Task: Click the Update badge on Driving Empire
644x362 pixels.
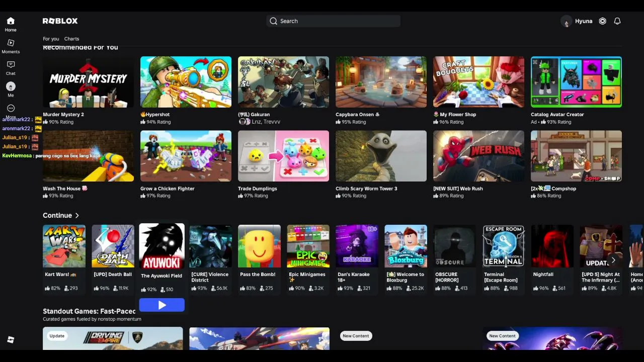Action: 57,336
